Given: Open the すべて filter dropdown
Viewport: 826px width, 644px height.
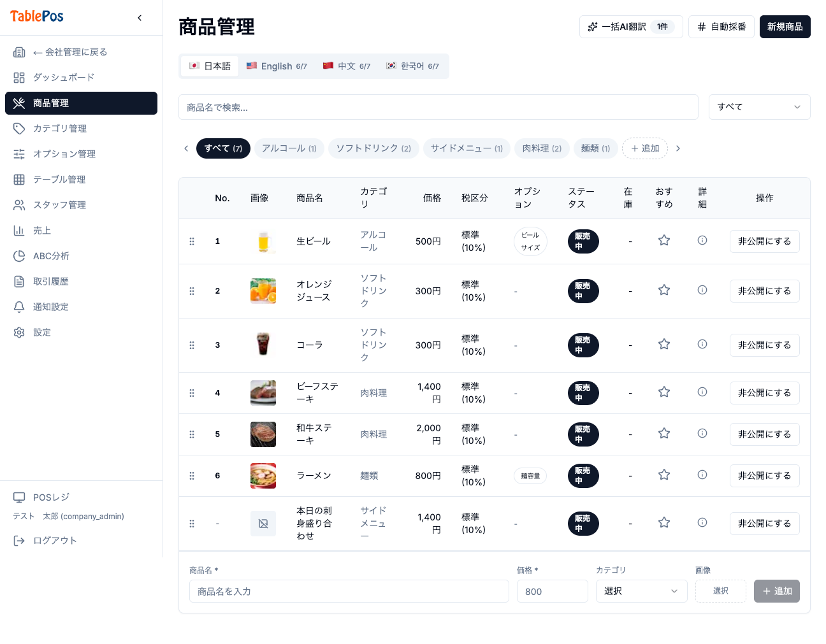Looking at the screenshot, I should (760, 107).
